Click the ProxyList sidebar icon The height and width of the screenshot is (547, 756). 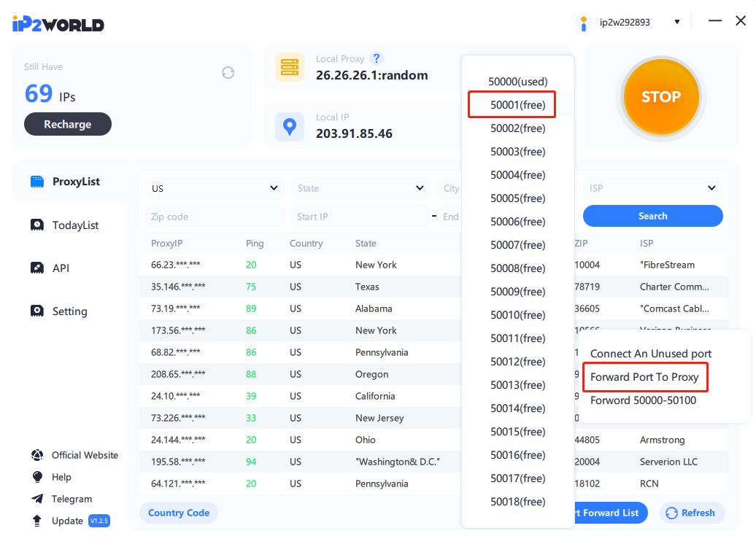(x=37, y=182)
